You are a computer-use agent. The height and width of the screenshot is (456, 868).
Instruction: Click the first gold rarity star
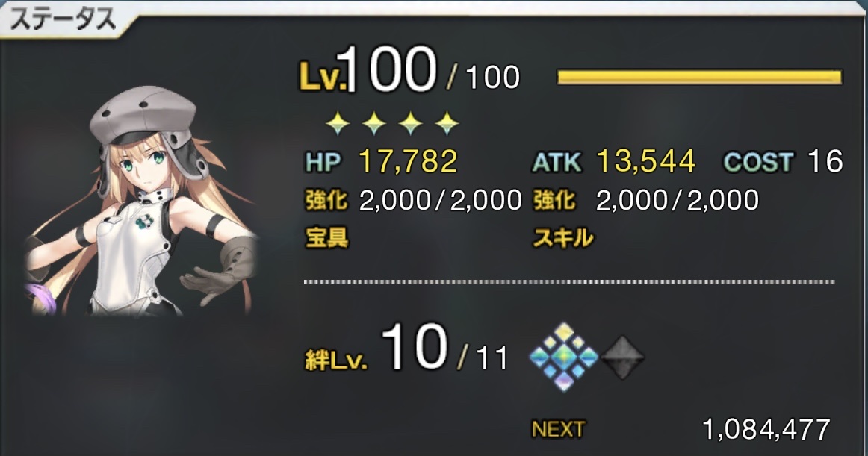[x=338, y=123]
